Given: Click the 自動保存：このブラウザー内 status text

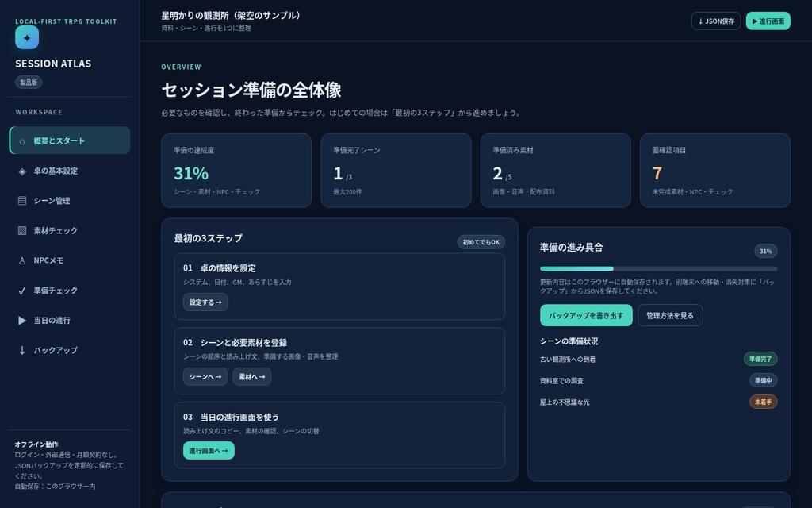Looking at the screenshot, I should (x=55, y=487).
